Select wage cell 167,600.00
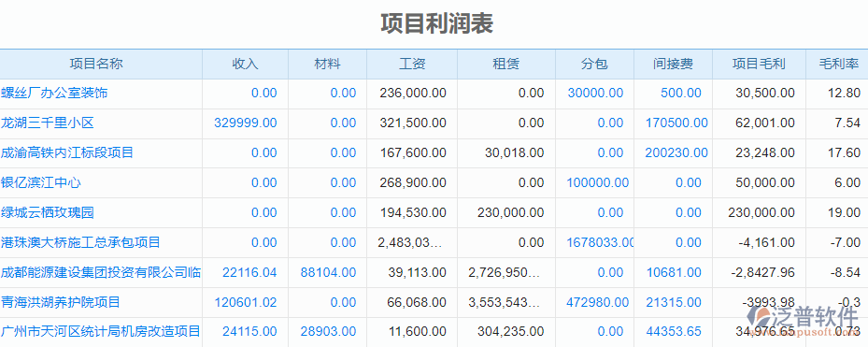 pyautogui.click(x=413, y=153)
